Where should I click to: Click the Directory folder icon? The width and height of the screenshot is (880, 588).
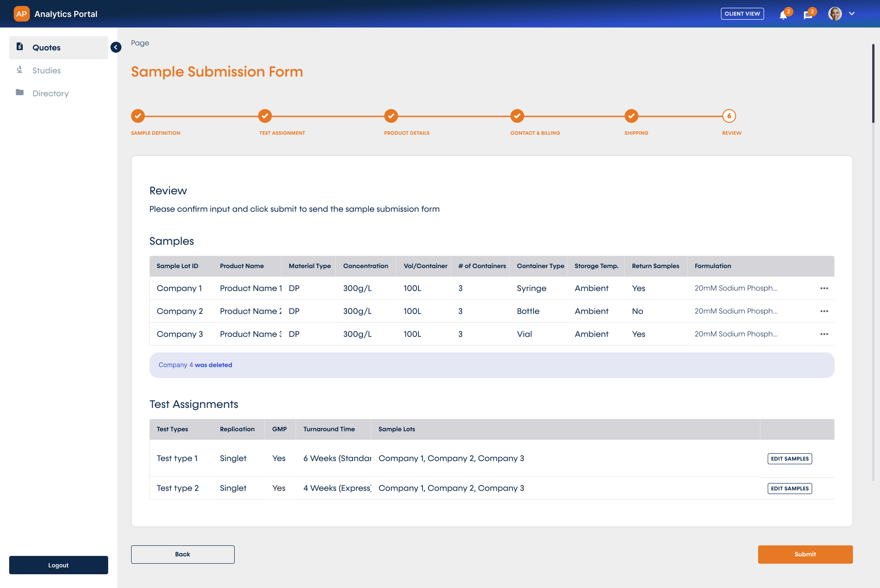click(x=20, y=92)
